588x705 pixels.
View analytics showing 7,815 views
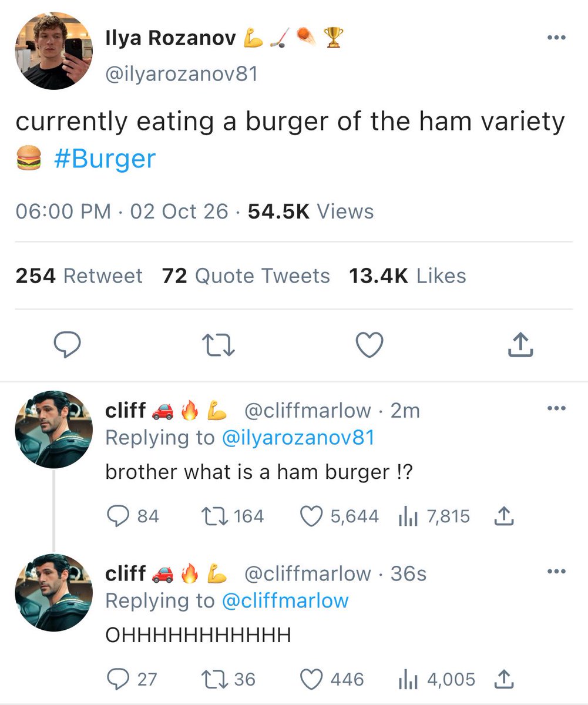point(408,516)
